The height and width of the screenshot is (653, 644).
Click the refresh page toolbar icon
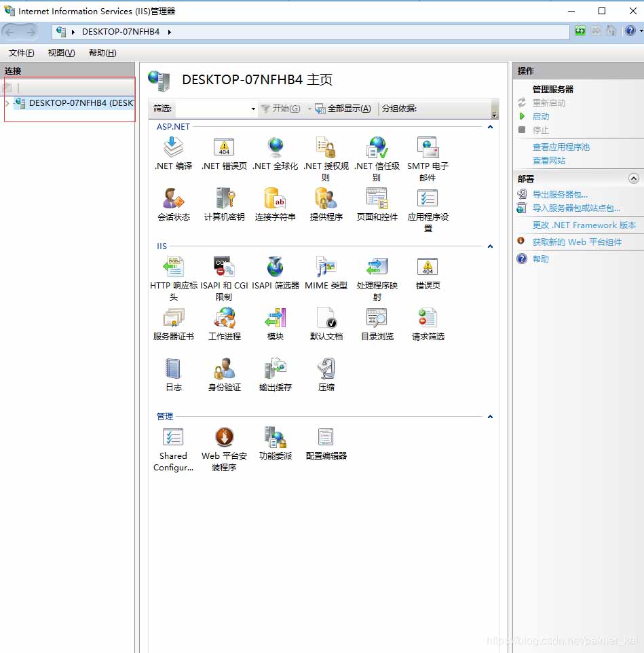coord(580,31)
